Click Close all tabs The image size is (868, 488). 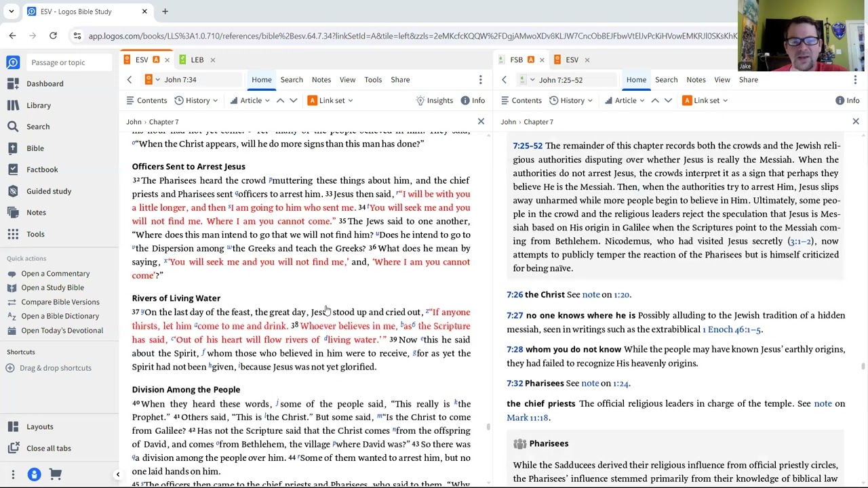[x=39, y=448]
